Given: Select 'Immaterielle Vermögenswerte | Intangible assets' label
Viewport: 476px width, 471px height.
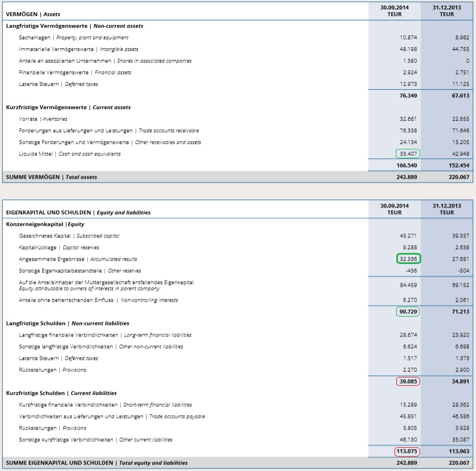Looking at the screenshot, I should pos(79,49).
